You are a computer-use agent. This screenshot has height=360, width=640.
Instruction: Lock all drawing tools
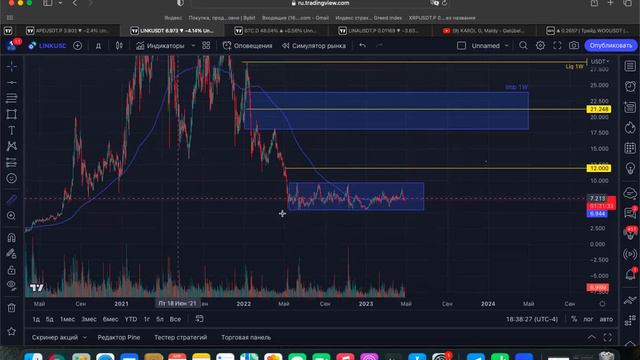tap(11, 270)
